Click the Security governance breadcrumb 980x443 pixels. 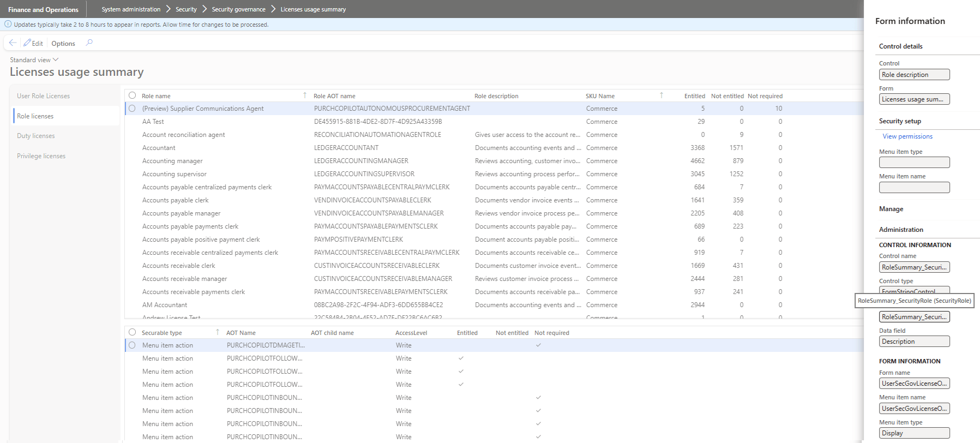coord(238,9)
